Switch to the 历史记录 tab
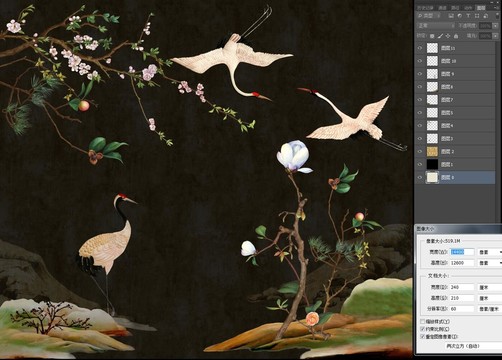The image size is (502, 360). click(425, 8)
